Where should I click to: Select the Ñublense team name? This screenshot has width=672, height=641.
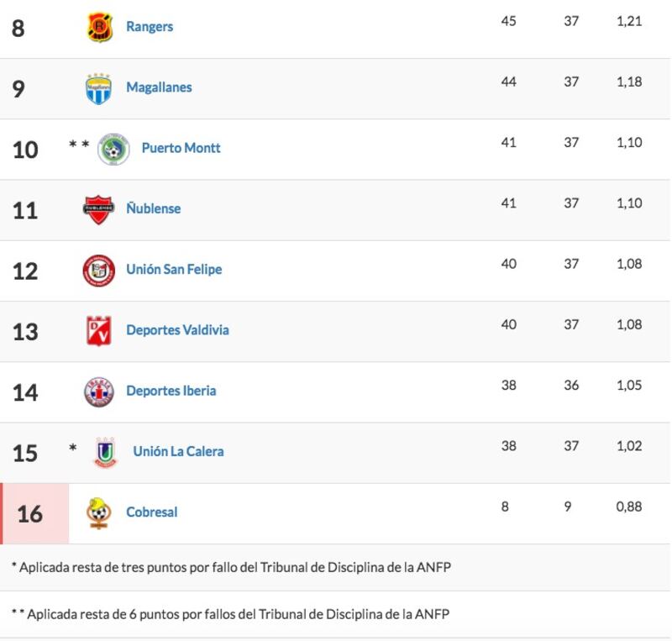point(154,208)
